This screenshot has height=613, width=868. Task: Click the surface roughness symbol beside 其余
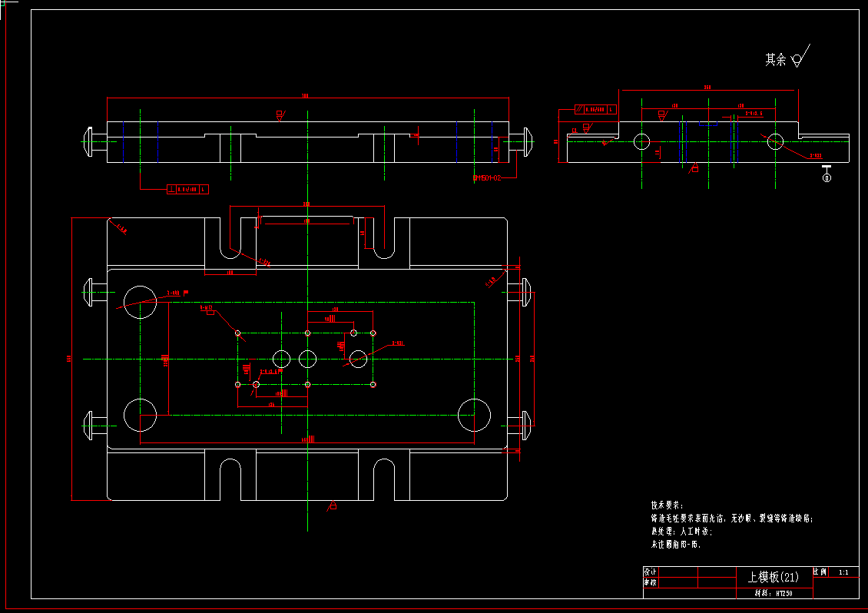(x=800, y=56)
